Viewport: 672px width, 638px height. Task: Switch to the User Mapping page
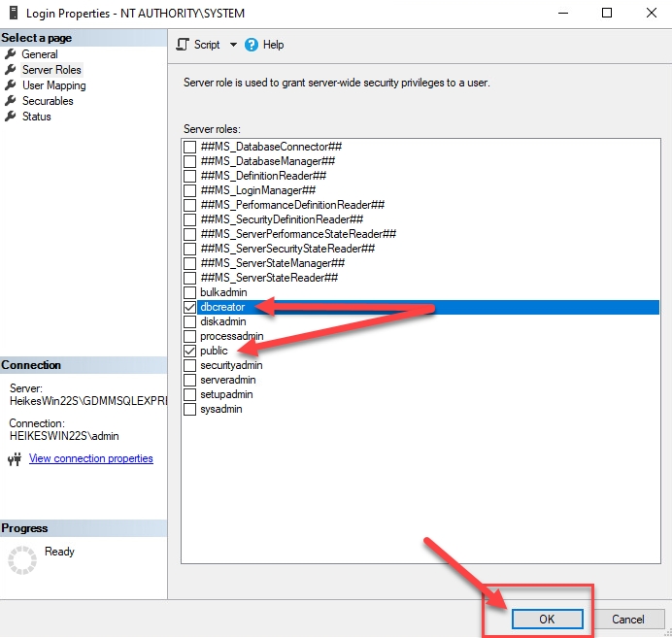[54, 85]
